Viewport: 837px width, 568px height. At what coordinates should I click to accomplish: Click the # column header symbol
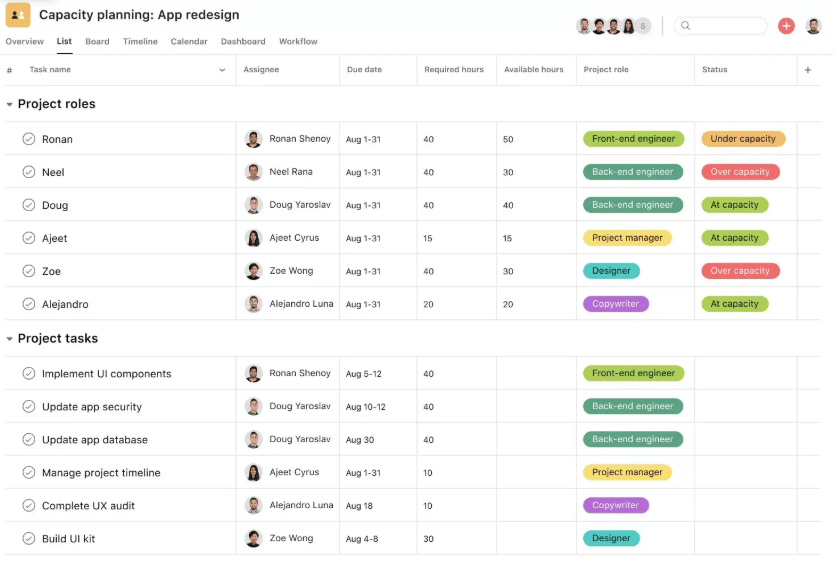tap(9, 70)
